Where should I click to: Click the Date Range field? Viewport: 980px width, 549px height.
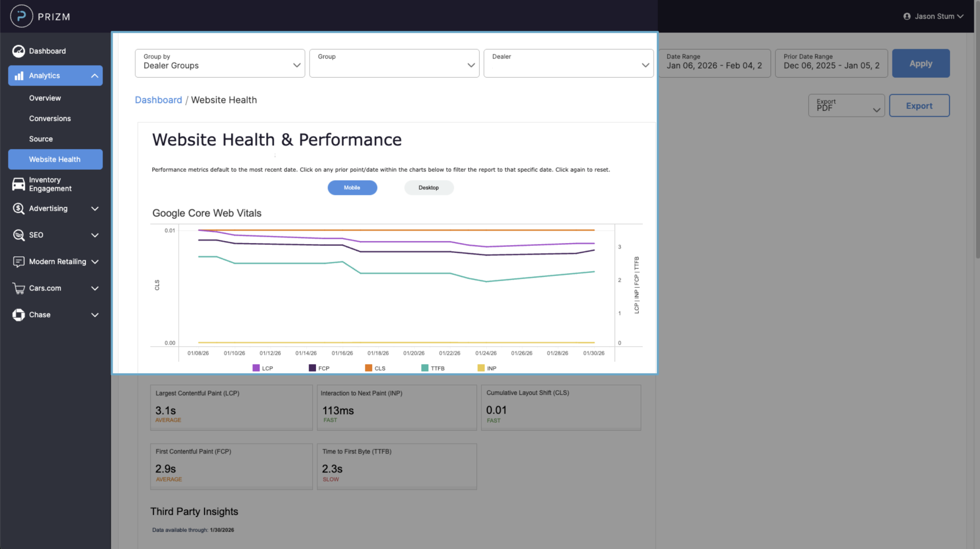click(x=715, y=63)
